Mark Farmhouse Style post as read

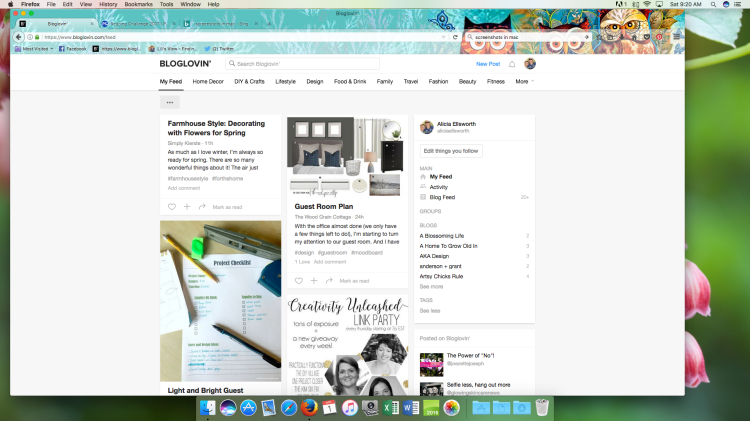(x=227, y=207)
